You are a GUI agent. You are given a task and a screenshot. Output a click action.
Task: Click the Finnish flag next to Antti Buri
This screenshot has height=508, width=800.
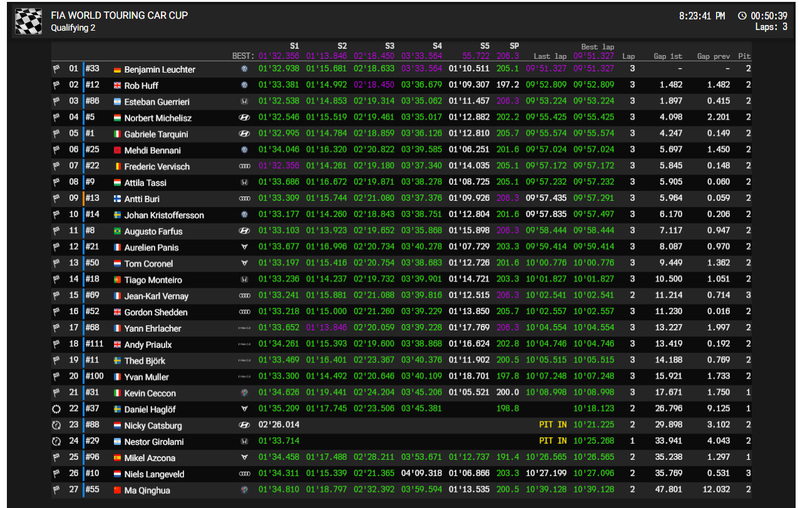[x=117, y=199]
